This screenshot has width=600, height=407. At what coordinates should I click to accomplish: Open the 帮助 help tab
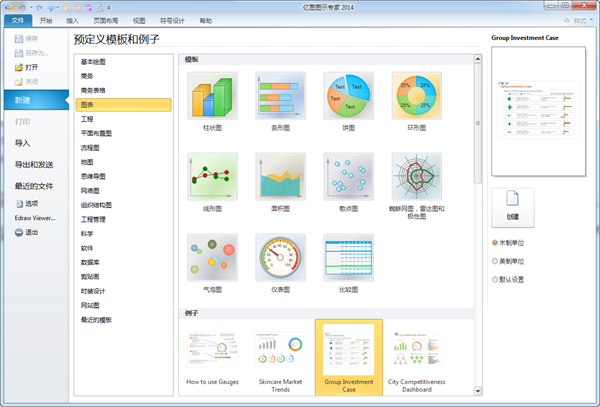click(x=205, y=21)
